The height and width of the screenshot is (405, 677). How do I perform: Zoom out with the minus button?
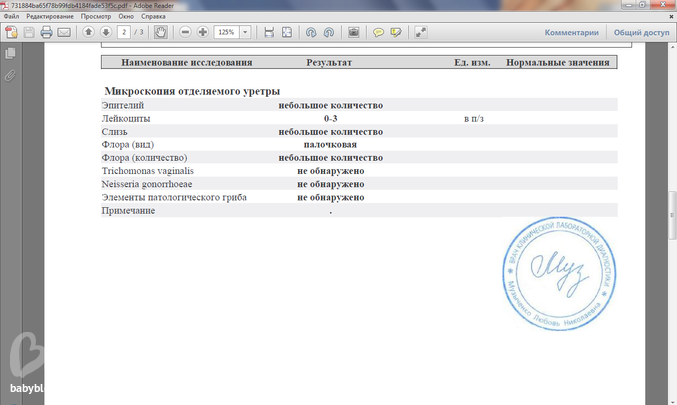[x=185, y=32]
